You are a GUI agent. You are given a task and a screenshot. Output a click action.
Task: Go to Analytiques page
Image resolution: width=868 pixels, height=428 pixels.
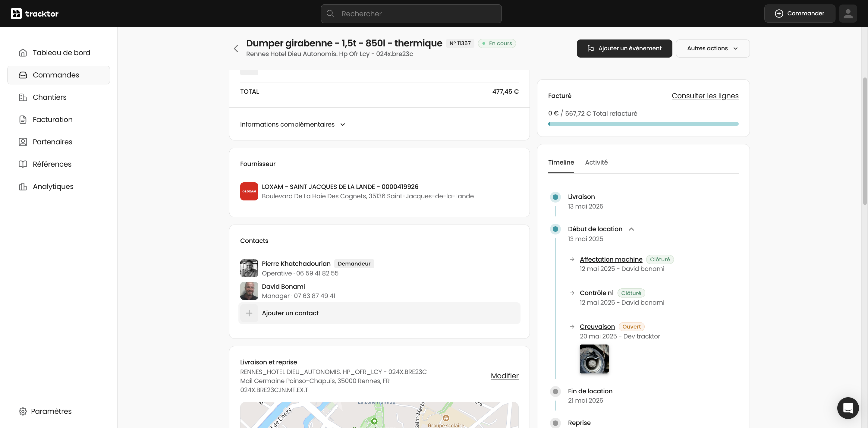click(59, 187)
